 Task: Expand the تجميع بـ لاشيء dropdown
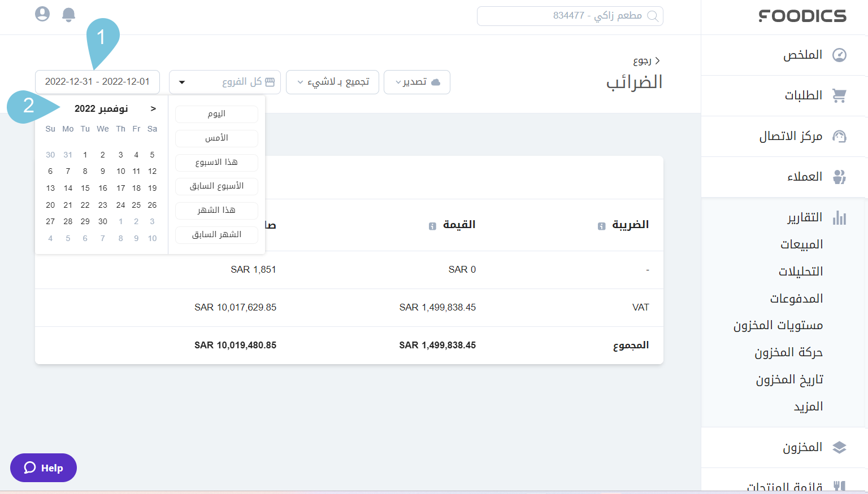pos(332,82)
